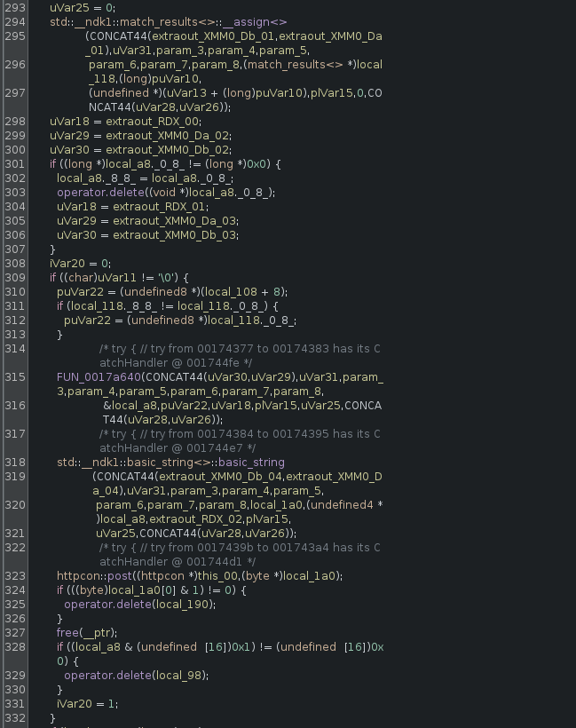This screenshot has width=576, height=728.
Task: Click 'iVar20 = 0;' on line 308
Action: click(x=80, y=264)
